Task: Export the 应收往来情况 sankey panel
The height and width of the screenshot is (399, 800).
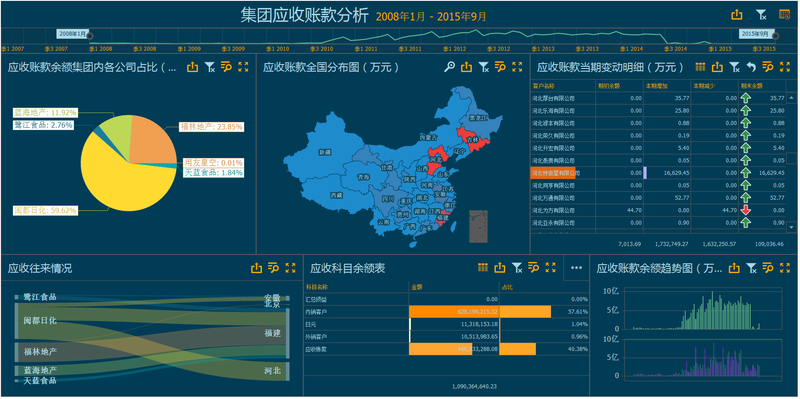Action: point(256,267)
